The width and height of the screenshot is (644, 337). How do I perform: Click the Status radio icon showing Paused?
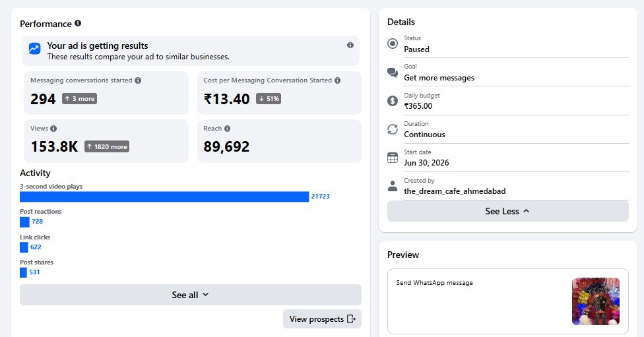[393, 44]
